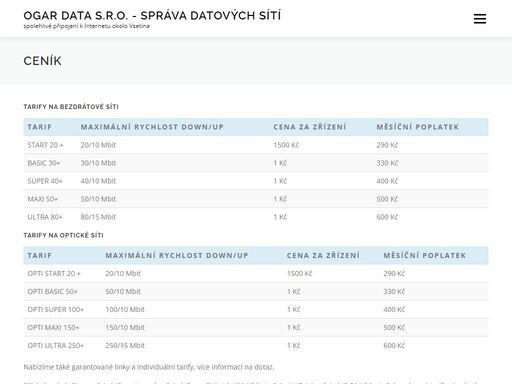Select OPTI ULTRA 250+ tariff cell
Viewport: 512px width, 384px height.
click(x=56, y=346)
